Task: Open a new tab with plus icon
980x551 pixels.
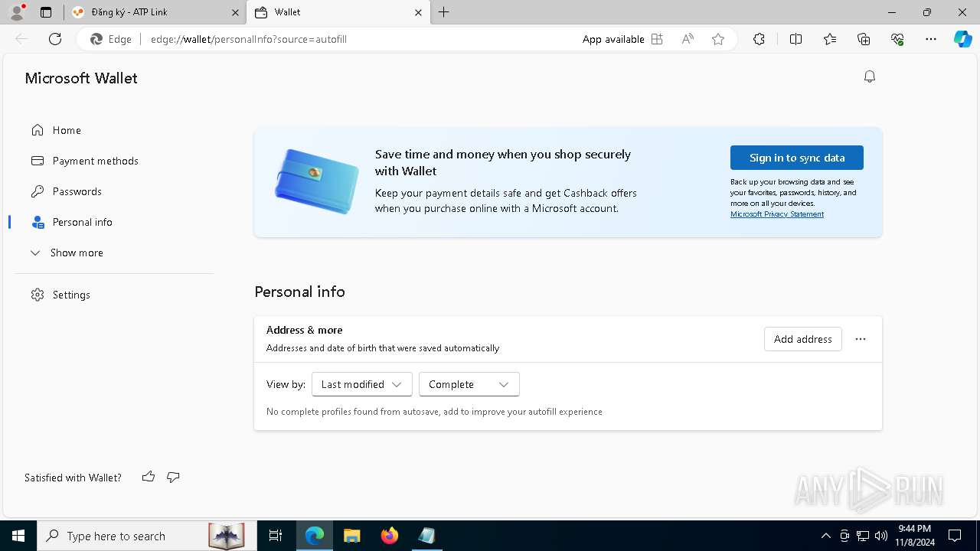Action: tap(443, 12)
